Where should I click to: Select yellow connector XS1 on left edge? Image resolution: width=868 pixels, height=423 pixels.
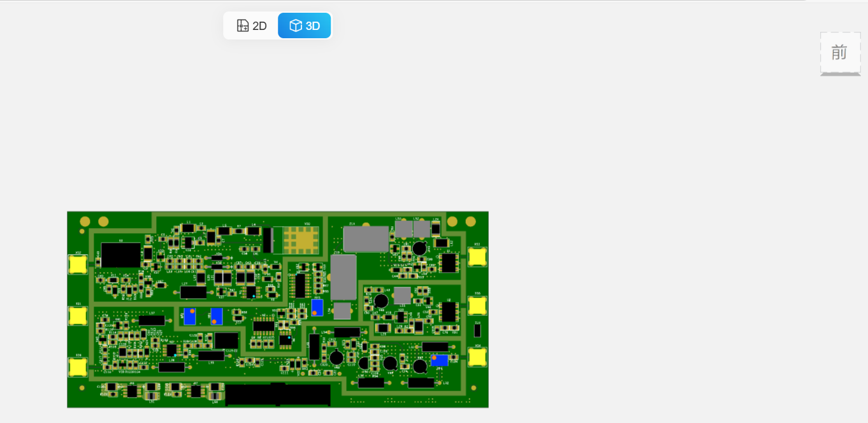[x=77, y=316]
